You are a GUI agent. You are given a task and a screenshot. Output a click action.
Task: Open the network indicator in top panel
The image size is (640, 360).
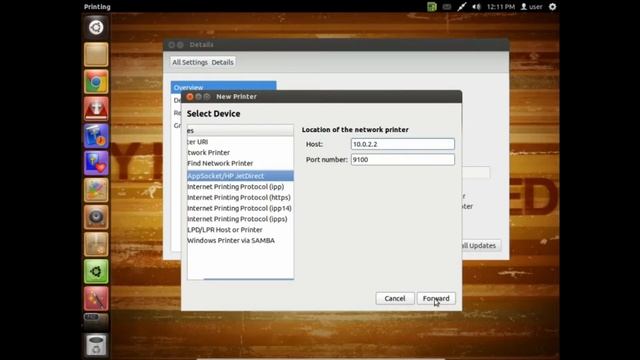click(462, 7)
